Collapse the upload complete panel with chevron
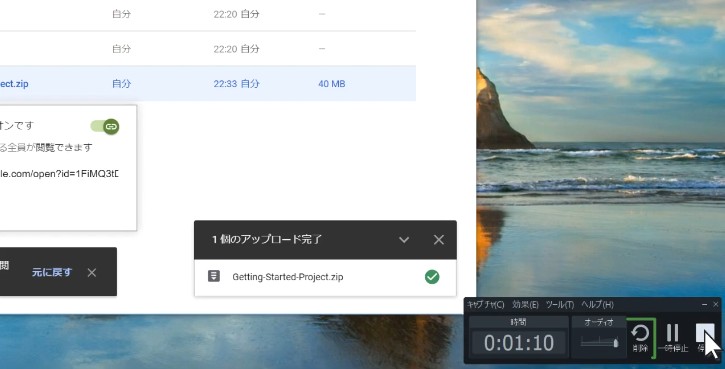This screenshot has height=369, width=725. tap(404, 240)
